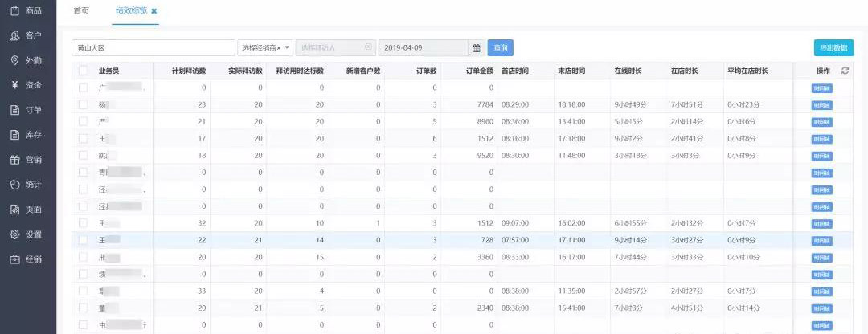Select the checkbox of the row starting 09:07:00

click(x=83, y=223)
